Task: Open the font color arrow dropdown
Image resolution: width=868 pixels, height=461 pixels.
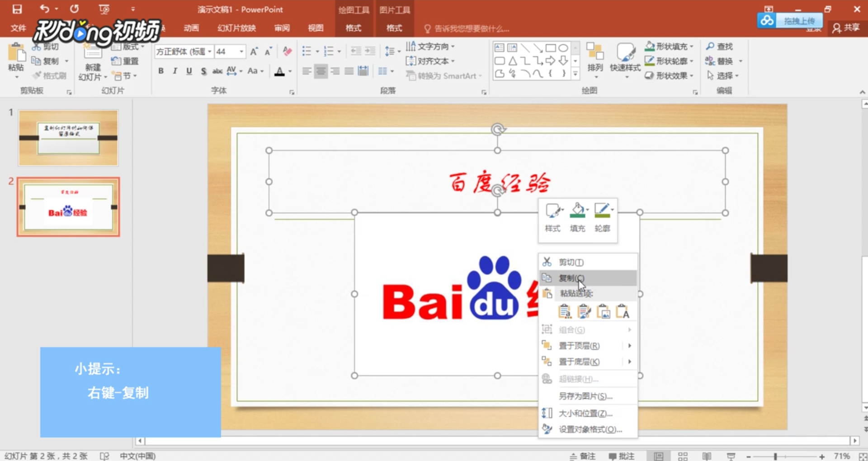Action: point(290,71)
